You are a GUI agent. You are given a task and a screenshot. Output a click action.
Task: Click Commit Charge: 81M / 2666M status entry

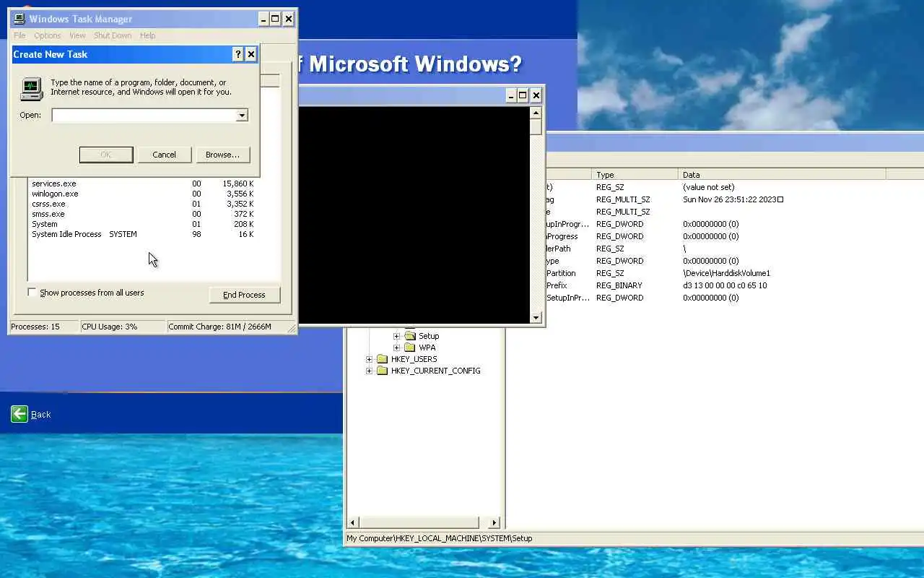[x=219, y=327]
